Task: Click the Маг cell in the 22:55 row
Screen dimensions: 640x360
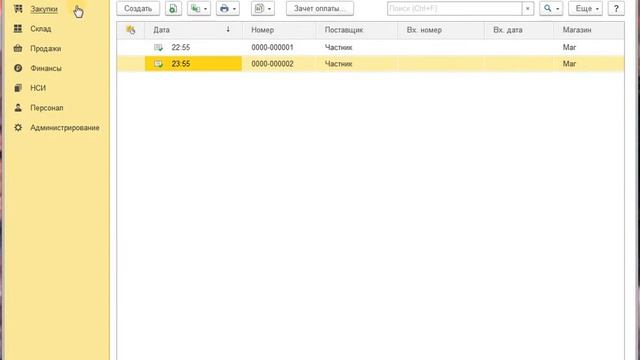Action: tap(569, 47)
